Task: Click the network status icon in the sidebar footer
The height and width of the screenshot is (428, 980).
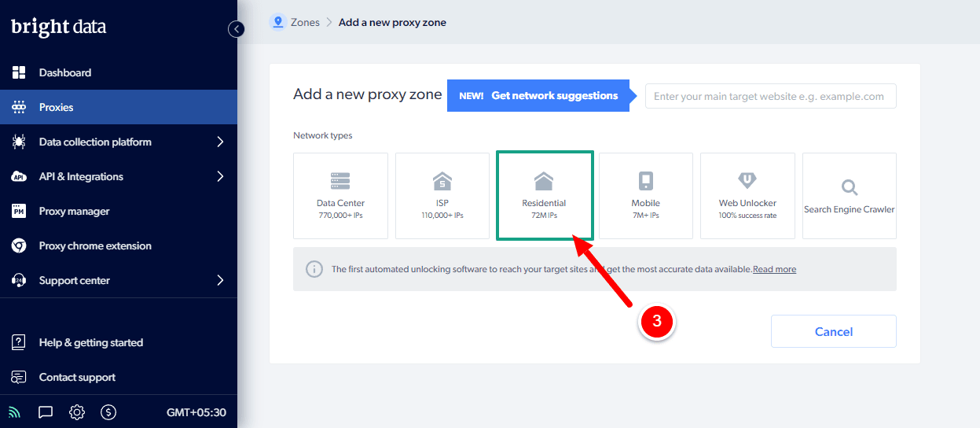Action: click(14, 411)
